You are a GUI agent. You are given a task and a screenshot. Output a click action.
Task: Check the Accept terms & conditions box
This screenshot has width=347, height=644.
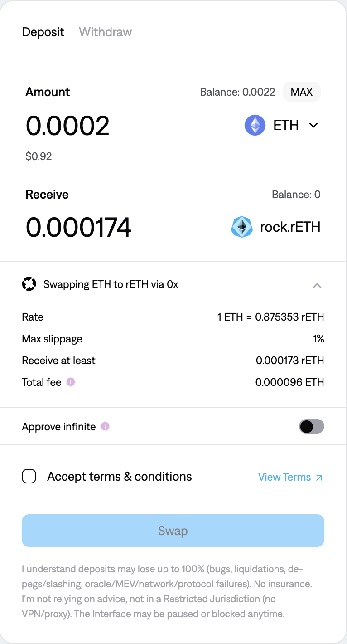29,477
